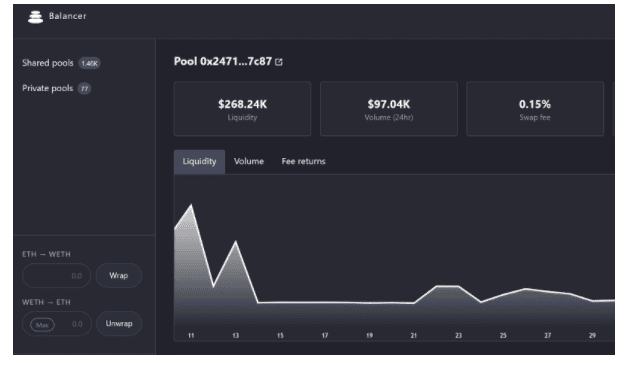
Task: Click chart axis label 23
Action: pos(458,335)
